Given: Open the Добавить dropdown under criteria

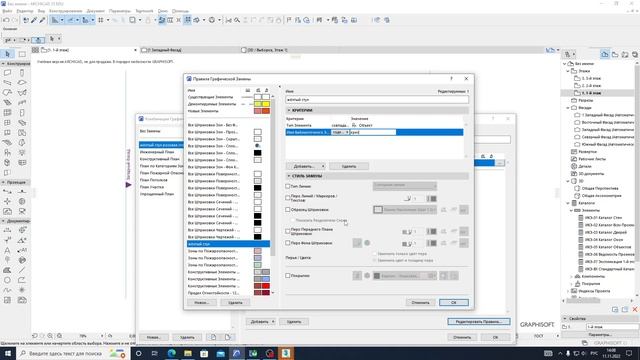Looking at the screenshot, I should pyautogui.click(x=306, y=166).
